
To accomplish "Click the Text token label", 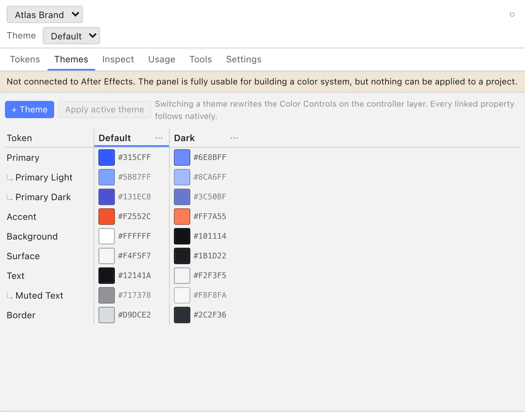I will [16, 276].
